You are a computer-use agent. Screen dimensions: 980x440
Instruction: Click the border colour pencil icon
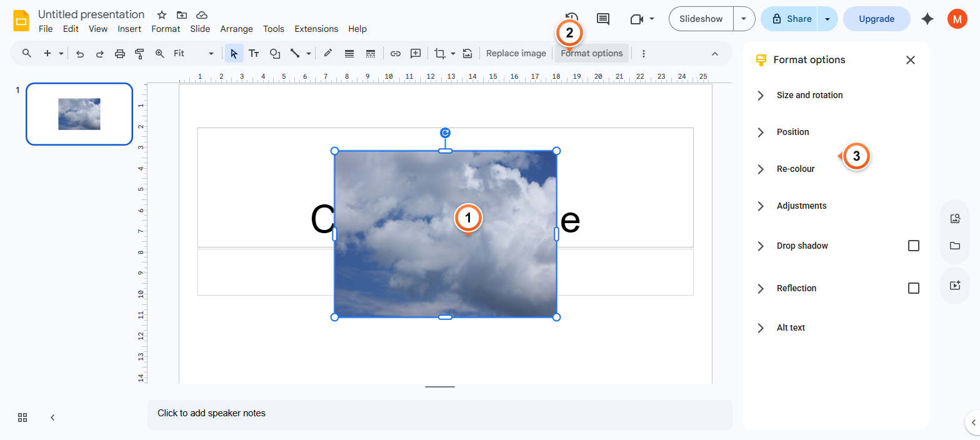327,53
